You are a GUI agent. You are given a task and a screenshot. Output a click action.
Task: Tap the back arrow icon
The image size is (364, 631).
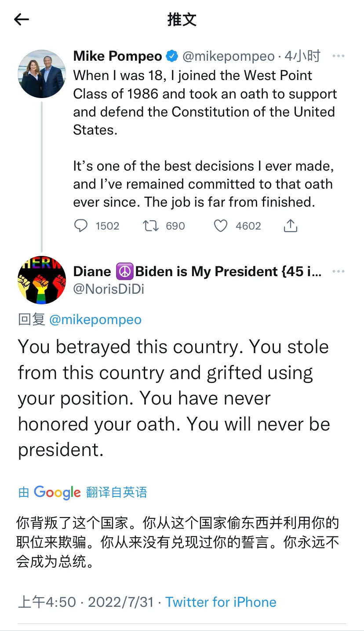pyautogui.click(x=21, y=19)
